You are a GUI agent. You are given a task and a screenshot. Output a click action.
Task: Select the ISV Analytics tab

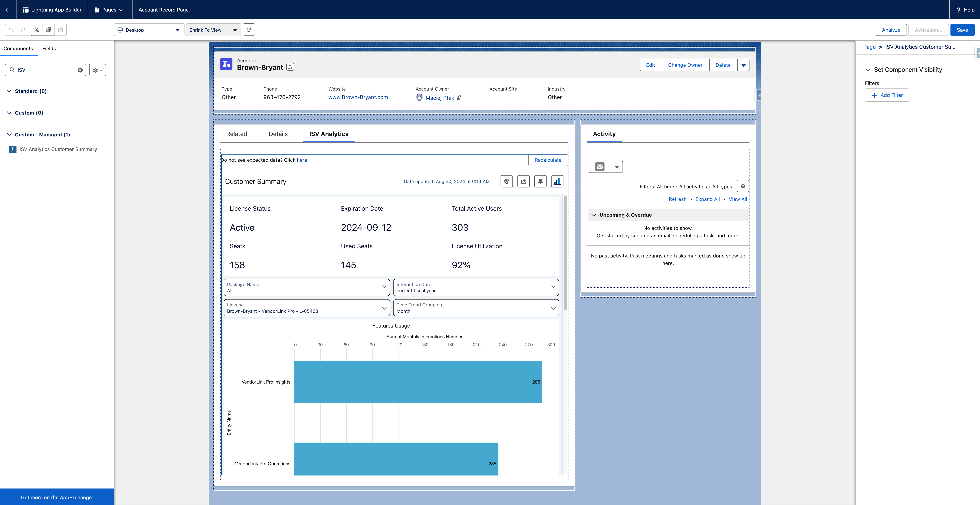[x=329, y=134]
